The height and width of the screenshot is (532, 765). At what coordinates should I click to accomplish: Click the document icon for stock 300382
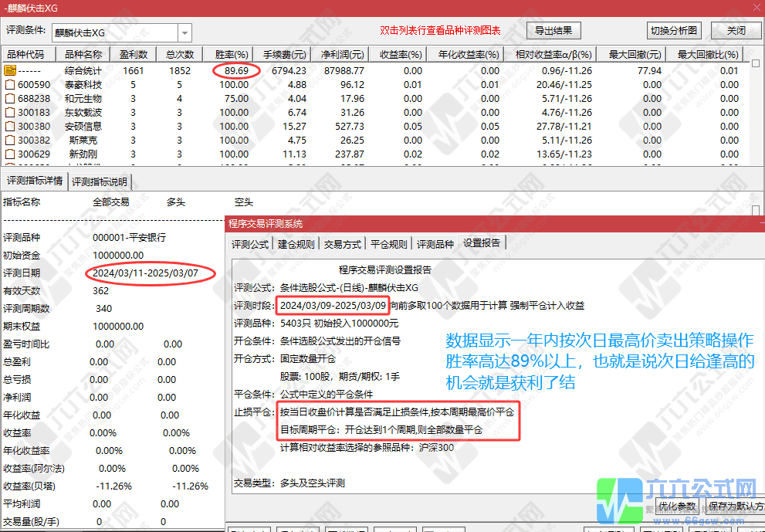pyautogui.click(x=10, y=141)
